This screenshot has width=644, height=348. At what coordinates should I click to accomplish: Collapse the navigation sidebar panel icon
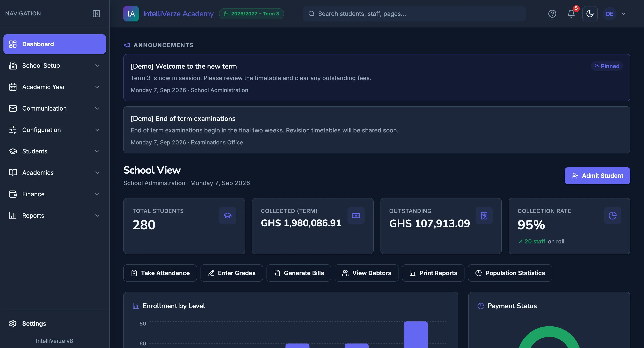(96, 13)
